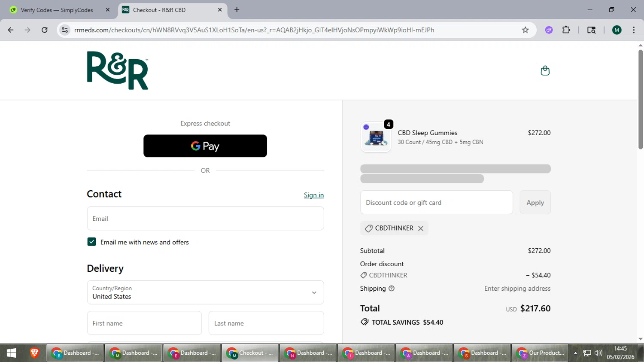The image size is (644, 362).
Task: Open the purple browser extension icon
Action: tap(549, 30)
